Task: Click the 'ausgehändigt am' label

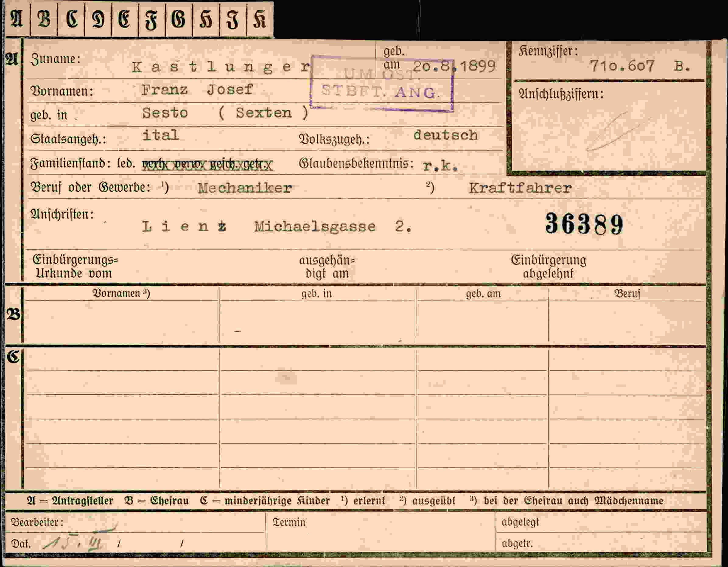Action: (327, 267)
